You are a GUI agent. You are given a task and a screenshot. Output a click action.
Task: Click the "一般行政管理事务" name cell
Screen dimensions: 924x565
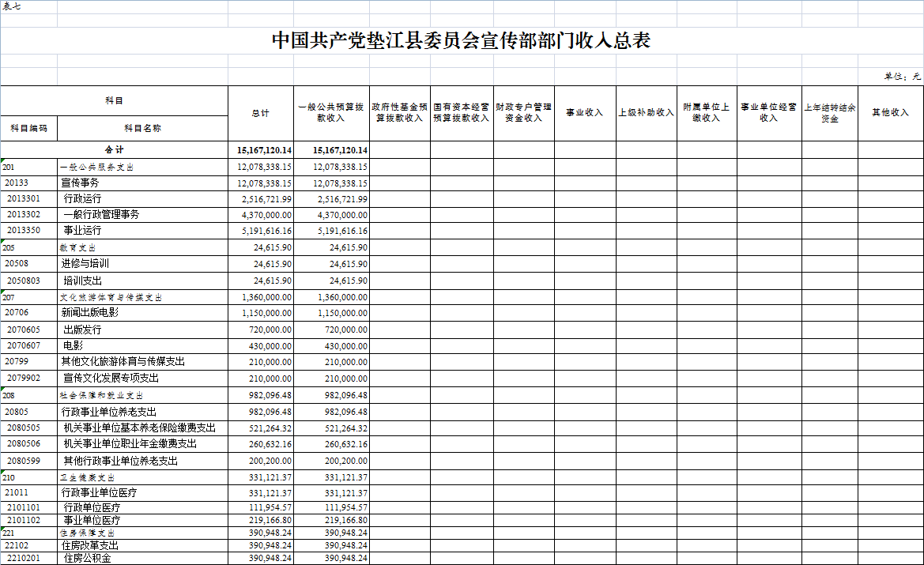coord(142,214)
